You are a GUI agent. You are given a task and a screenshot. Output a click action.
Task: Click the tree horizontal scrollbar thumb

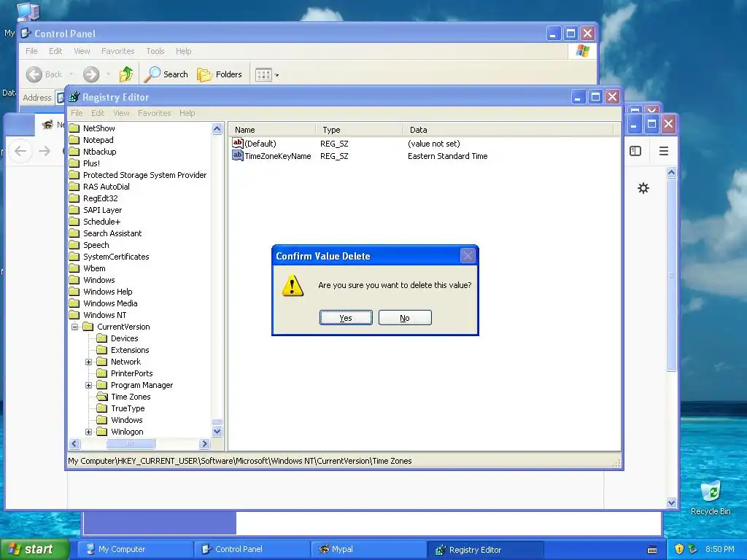coord(130,444)
